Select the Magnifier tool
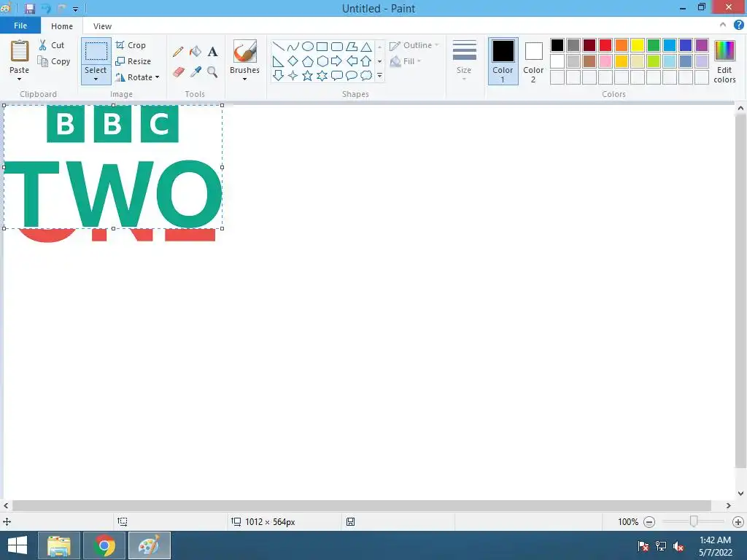The width and height of the screenshot is (747, 560). (x=212, y=72)
